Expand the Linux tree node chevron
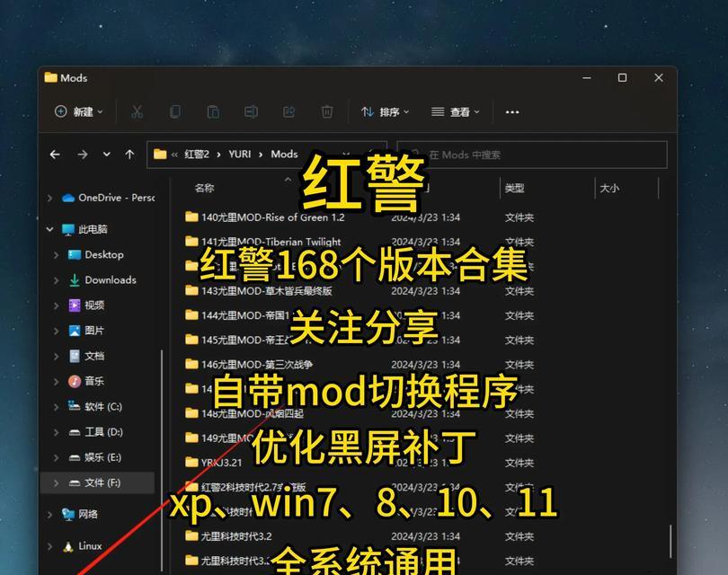Viewport: 728px width, 575px height. pos(49,546)
